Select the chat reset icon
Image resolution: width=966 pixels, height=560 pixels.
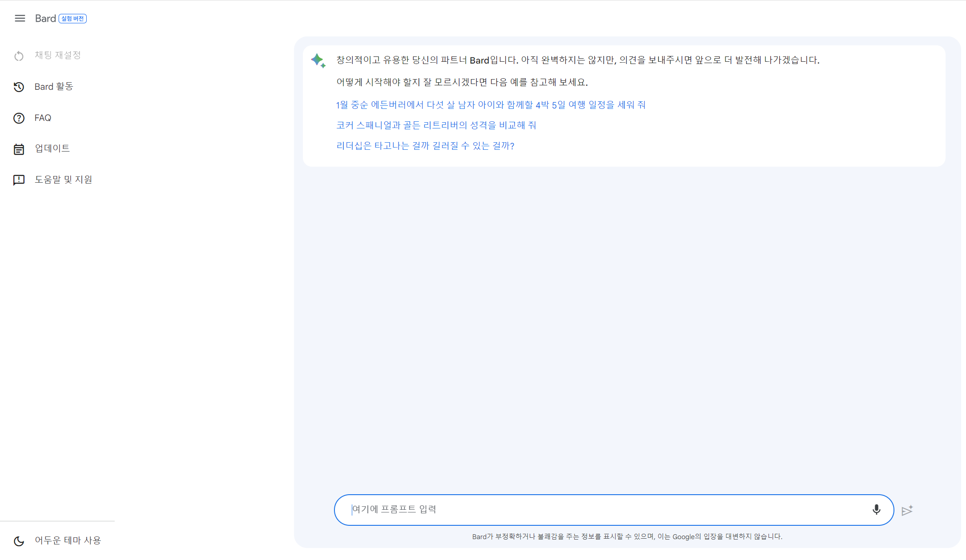(19, 56)
